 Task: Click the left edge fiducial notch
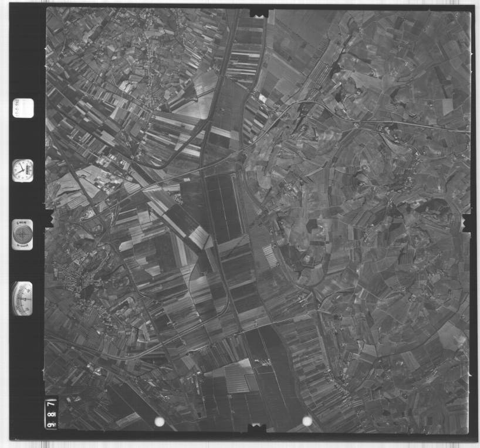[x=48, y=218]
